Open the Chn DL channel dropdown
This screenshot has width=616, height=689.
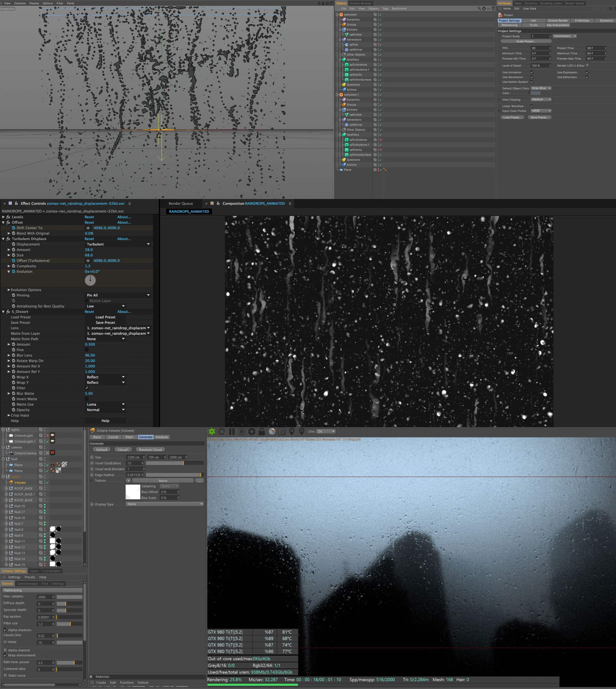pos(326,431)
